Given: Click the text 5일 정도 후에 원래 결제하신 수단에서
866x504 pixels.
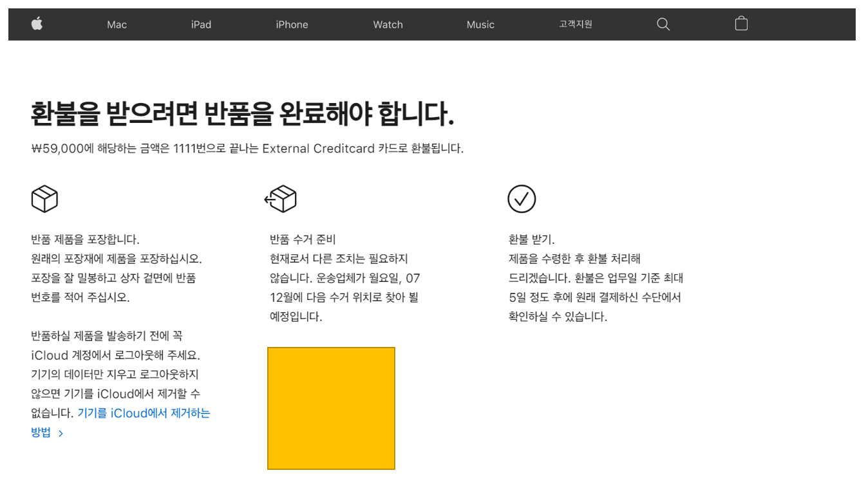Looking at the screenshot, I should [594, 297].
